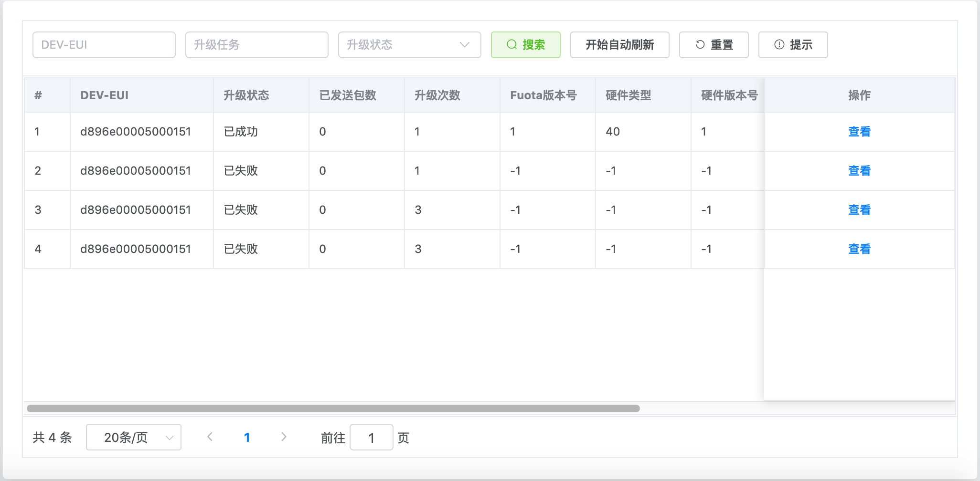Click 查看 link in row 1
The image size is (980, 481).
859,132
